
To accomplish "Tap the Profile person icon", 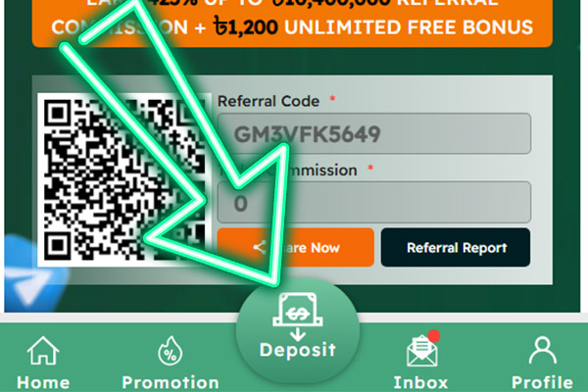I will tap(542, 350).
